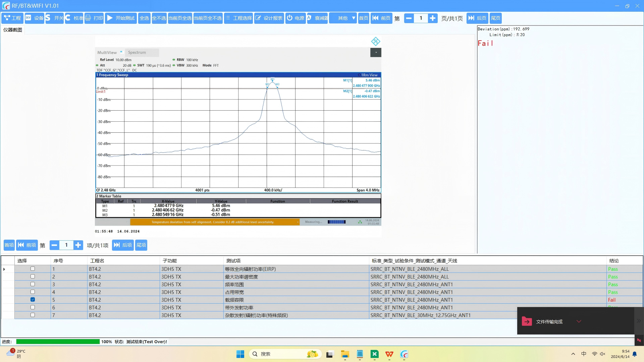Select the Fail result in row 5

612,300
